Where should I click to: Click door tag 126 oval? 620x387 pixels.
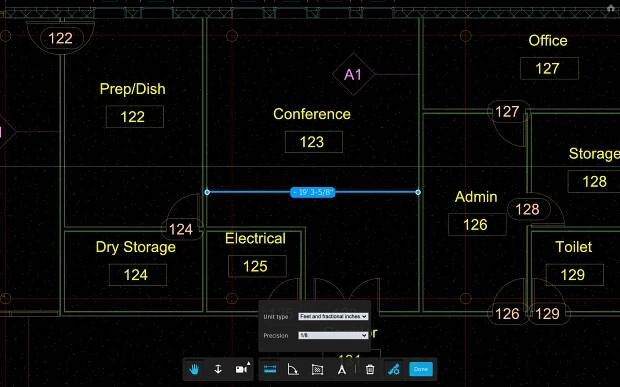point(508,314)
